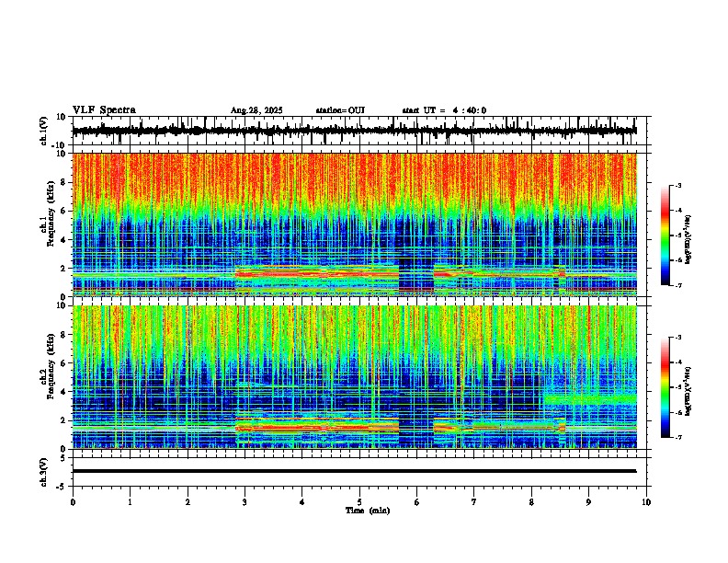
Task: Click the "1" tick label on the time axis
Action: pyautogui.click(x=130, y=502)
